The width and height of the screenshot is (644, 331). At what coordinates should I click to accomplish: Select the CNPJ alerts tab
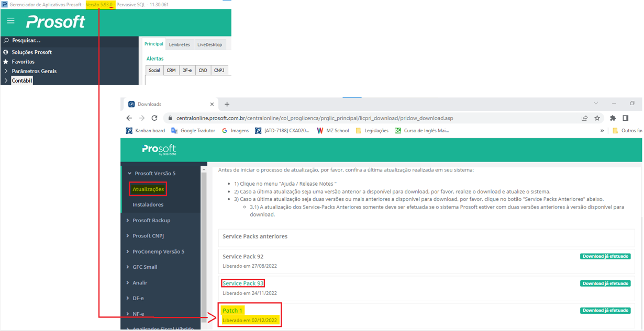(x=219, y=70)
